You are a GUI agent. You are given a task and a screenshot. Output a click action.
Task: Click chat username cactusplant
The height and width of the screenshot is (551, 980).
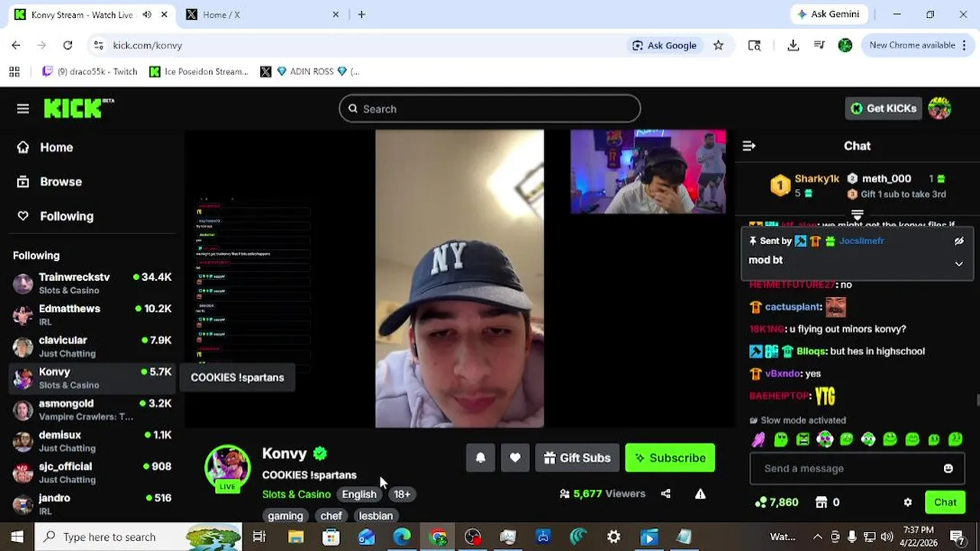793,307
